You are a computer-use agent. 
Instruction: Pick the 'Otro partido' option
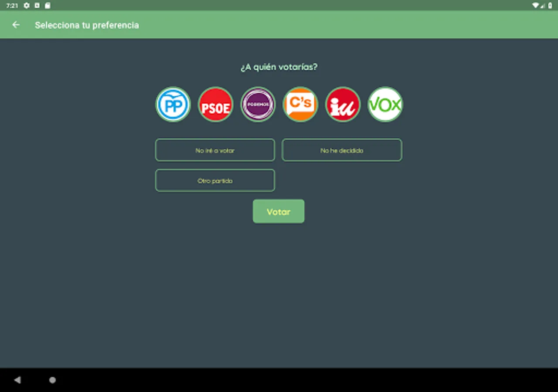[215, 180]
